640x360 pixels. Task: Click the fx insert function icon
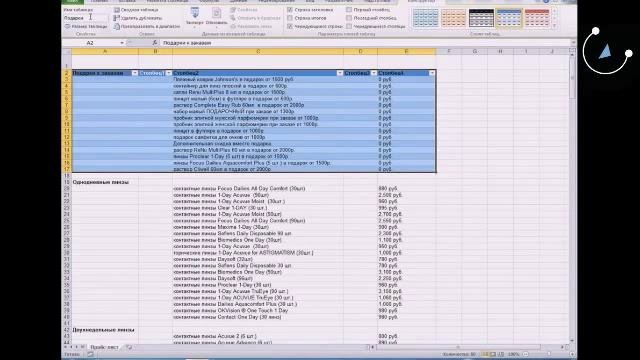[155, 43]
